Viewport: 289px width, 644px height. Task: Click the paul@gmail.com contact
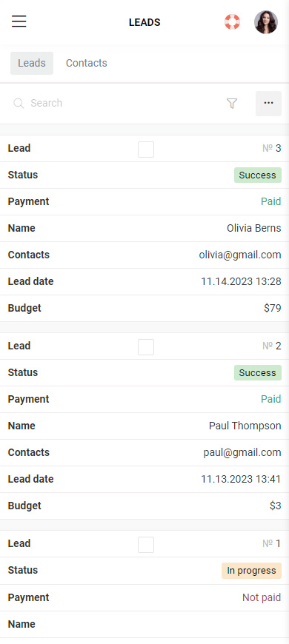tap(242, 452)
